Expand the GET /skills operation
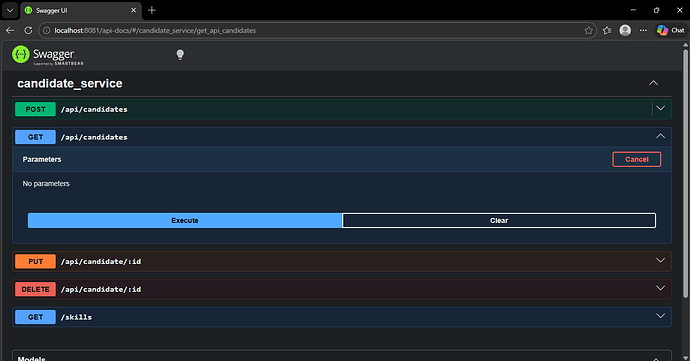This screenshot has width=690, height=361. [x=661, y=316]
